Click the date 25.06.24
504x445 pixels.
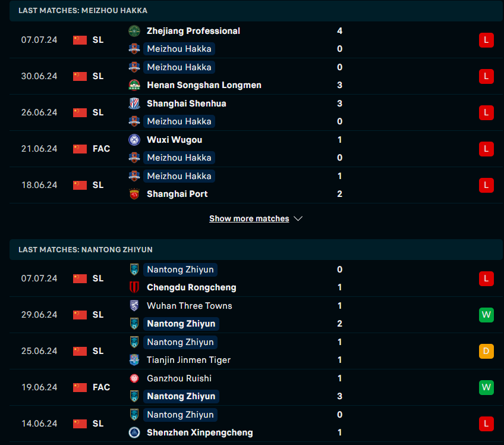coord(39,352)
